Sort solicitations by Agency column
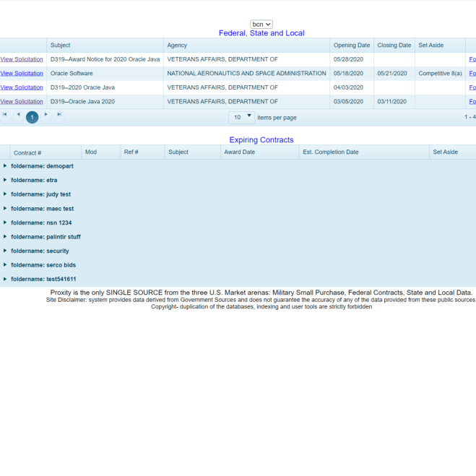476x476 pixels. tap(246, 46)
